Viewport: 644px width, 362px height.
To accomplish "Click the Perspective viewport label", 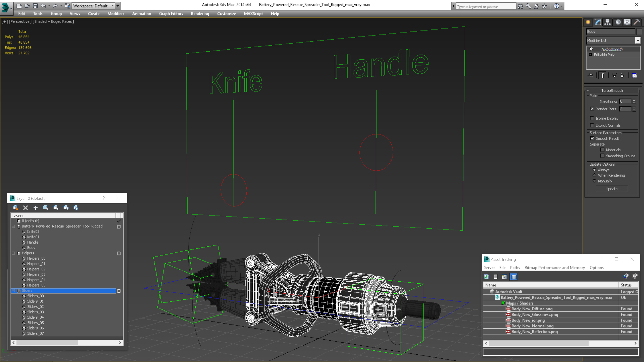I will coord(20,21).
